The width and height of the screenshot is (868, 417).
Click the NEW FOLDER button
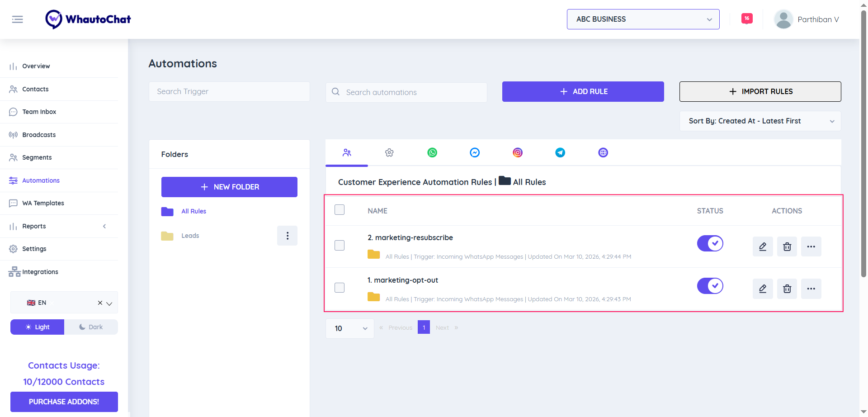[229, 187]
